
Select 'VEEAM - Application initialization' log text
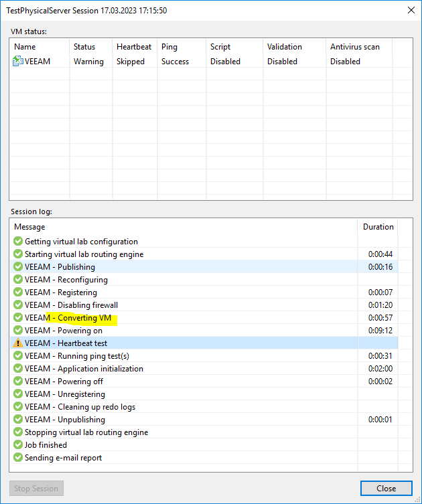click(x=84, y=369)
